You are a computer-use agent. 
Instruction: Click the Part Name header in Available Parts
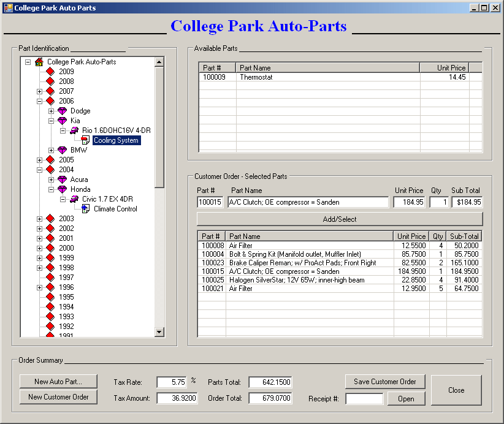tap(328, 68)
